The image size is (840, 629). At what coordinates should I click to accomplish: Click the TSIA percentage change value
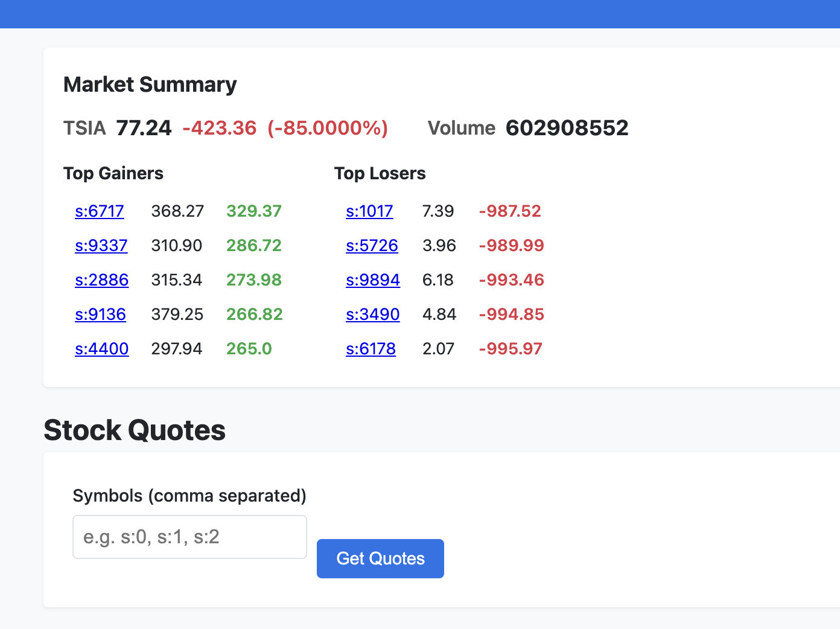[327, 128]
